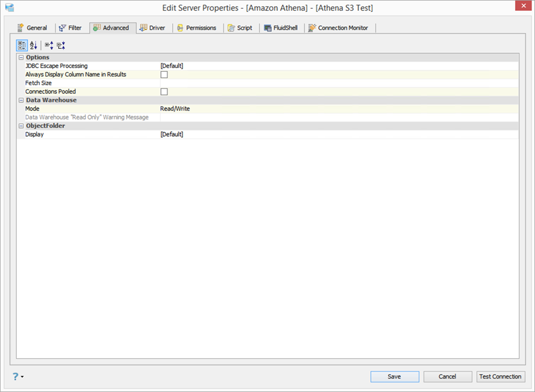
Task: Click the Test Connection button
Action: tap(501, 376)
